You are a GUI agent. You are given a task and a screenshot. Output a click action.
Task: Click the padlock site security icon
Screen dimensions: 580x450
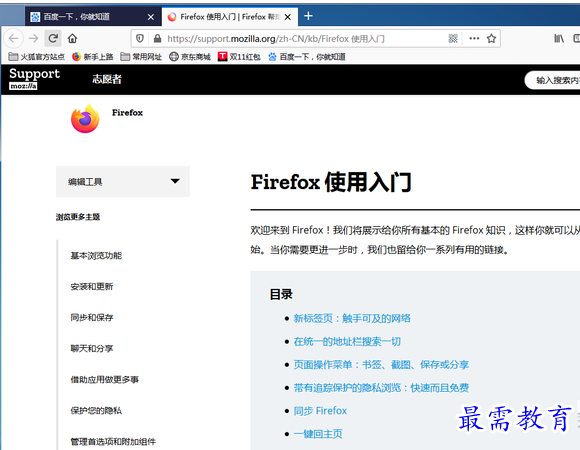pos(157,38)
